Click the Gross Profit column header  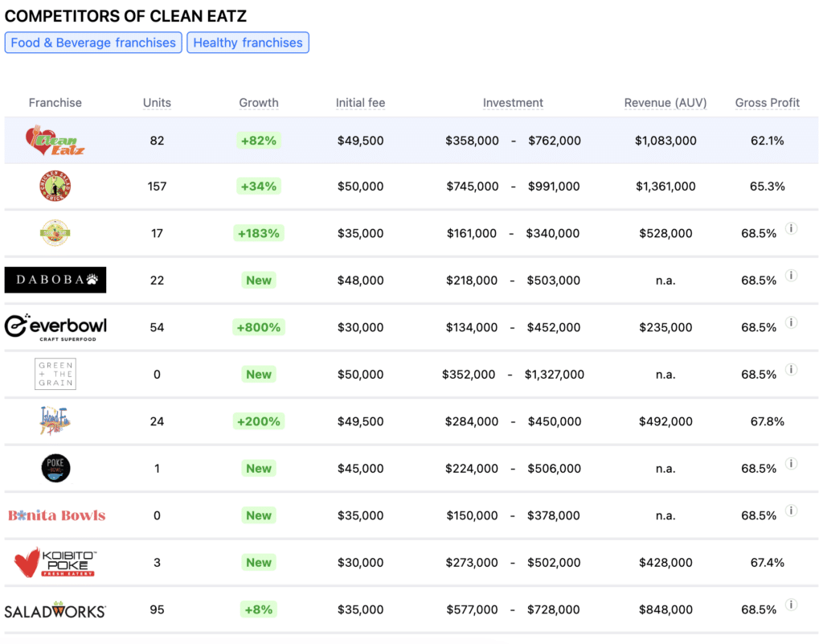[768, 103]
